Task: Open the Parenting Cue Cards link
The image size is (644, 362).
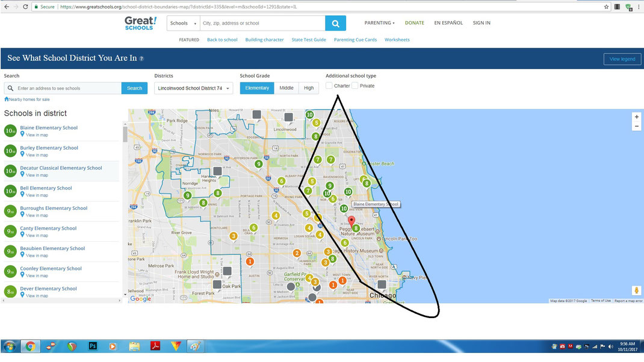Action: pyautogui.click(x=355, y=40)
